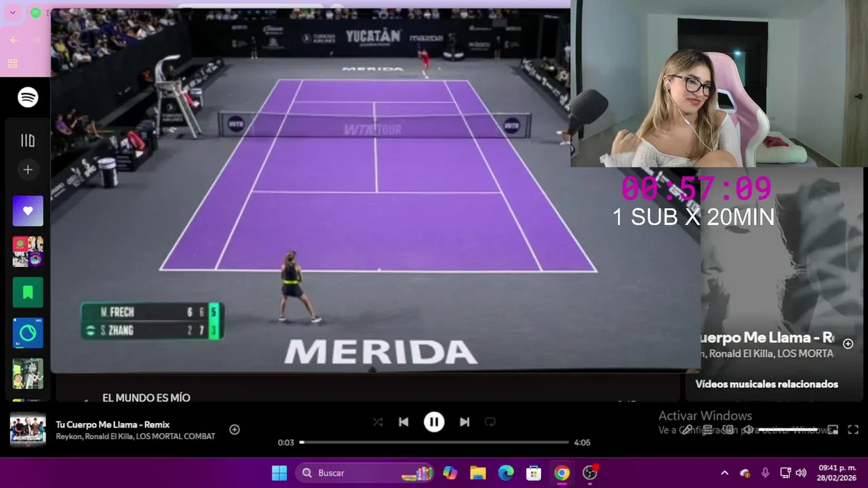Switch to Google Chrome in taskbar
The width and height of the screenshot is (868, 488).
[x=561, y=473]
